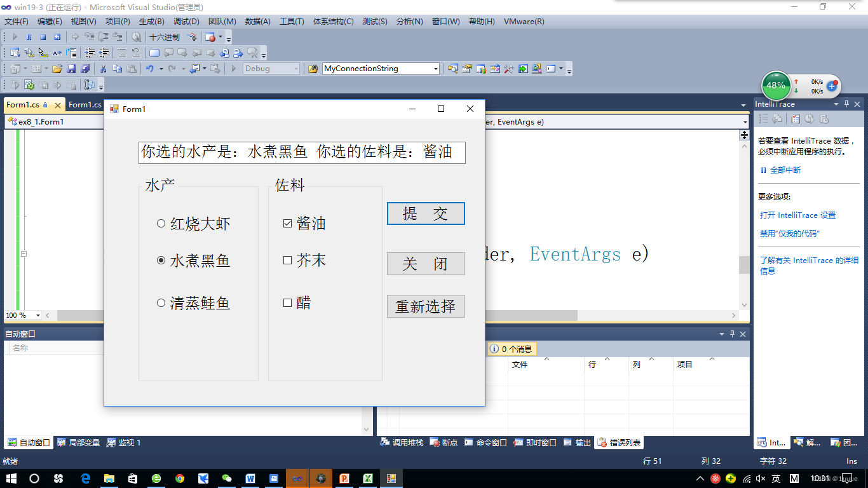Click the Undo arrow icon
The image size is (868, 488).
pos(149,69)
